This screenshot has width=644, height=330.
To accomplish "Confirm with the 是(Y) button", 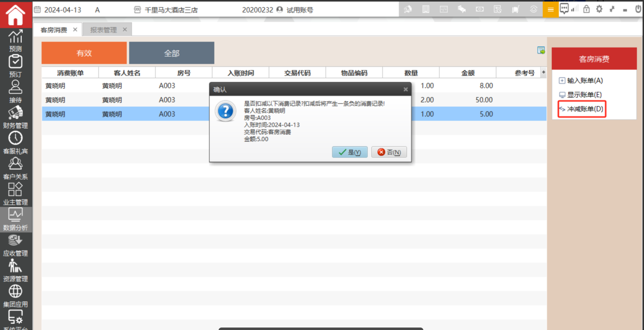I will pos(349,152).
